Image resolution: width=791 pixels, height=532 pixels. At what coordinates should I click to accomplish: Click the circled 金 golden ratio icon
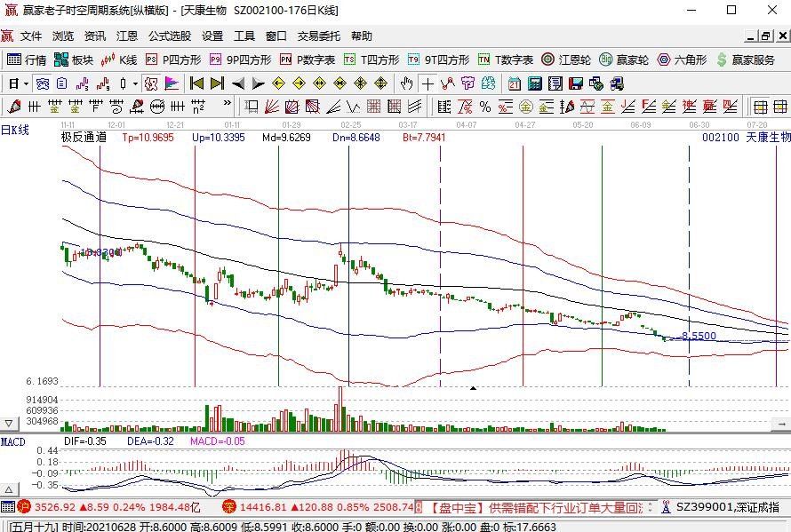[525, 107]
